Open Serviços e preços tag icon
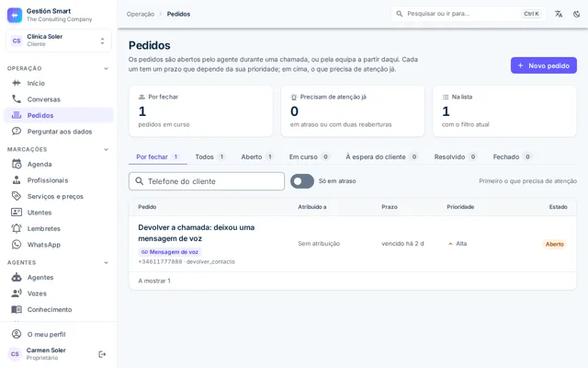The width and height of the screenshot is (588, 368). (x=17, y=196)
